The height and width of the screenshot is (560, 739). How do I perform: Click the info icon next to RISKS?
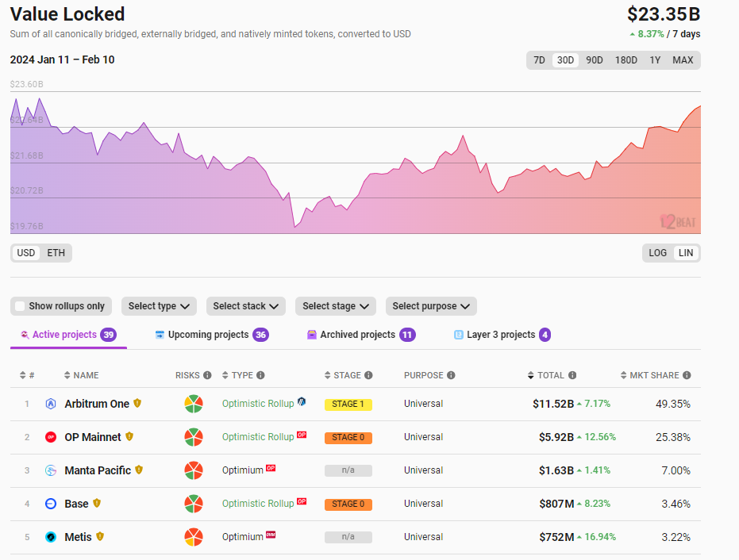(207, 375)
